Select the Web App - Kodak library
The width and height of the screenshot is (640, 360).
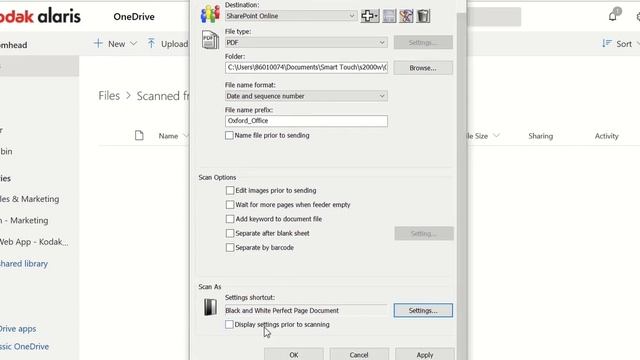pos(34,242)
